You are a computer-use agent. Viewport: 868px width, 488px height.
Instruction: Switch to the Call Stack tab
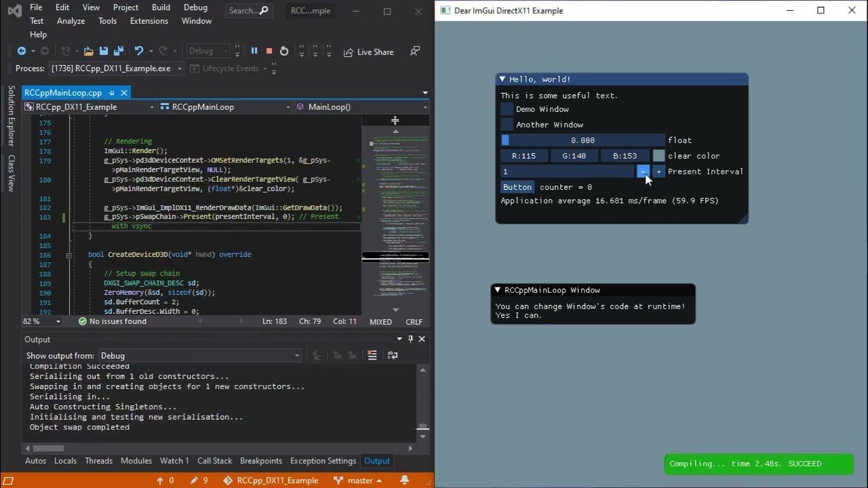[214, 461]
